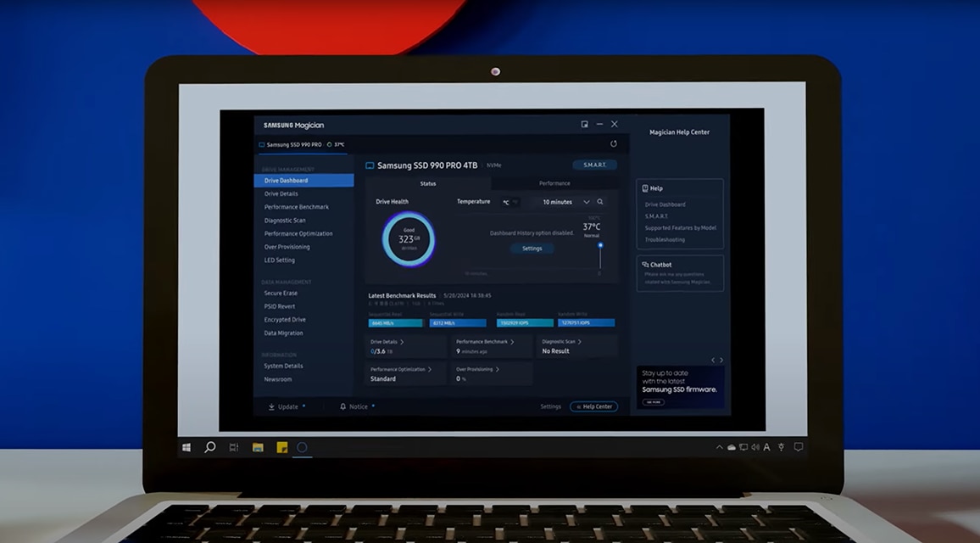Click the Drive Health ring gauge
This screenshot has height=543, width=980.
pyautogui.click(x=408, y=239)
